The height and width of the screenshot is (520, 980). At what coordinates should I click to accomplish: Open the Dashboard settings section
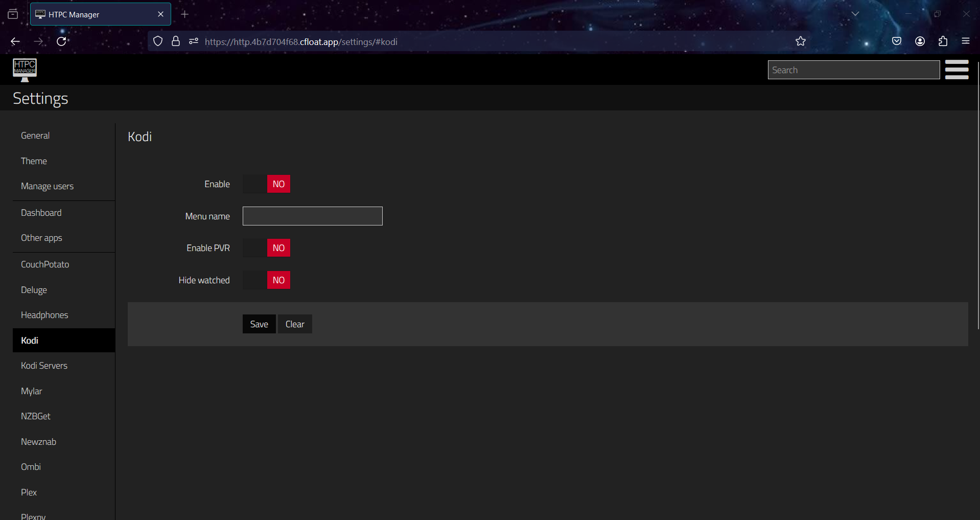[64, 213]
